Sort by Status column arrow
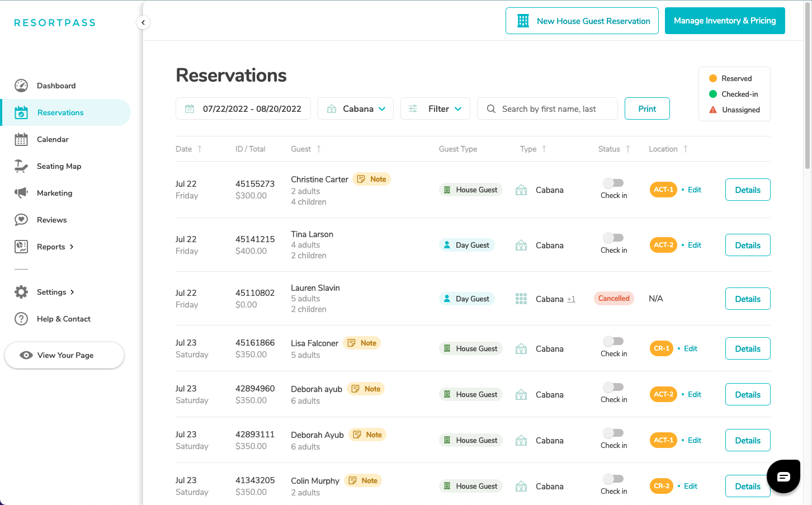Screen dimensions: 812x505 tap(628, 149)
